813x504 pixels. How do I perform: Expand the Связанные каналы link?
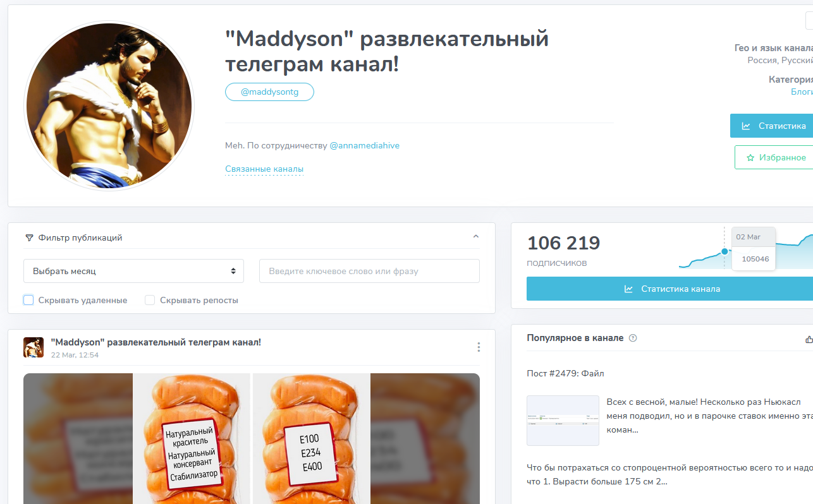pyautogui.click(x=264, y=169)
